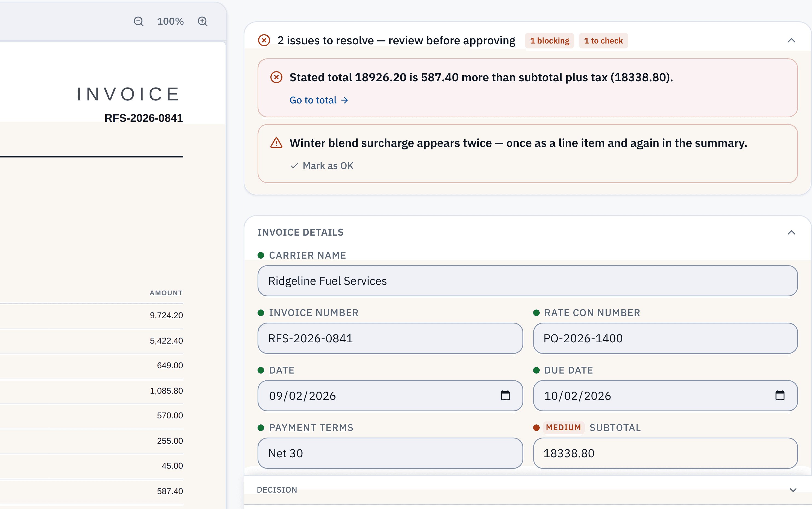Click the winter blend surcharge warning text
This screenshot has width=812, height=509.
(518, 143)
